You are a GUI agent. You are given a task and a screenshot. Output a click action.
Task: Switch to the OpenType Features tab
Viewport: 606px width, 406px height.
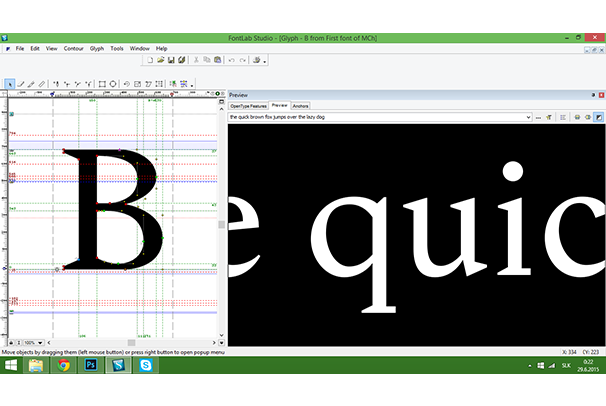pos(248,105)
